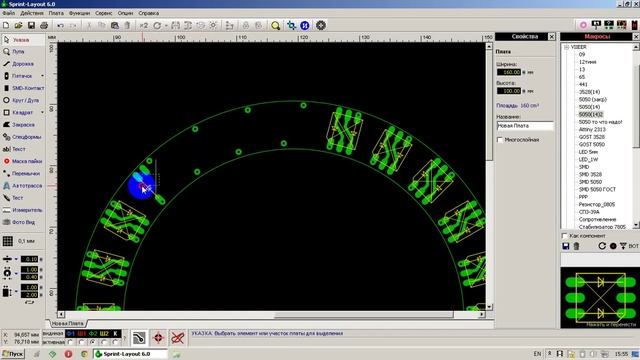Select the GOST 5050 macro
Viewport: 640px width, 360px height.
(x=592, y=144)
